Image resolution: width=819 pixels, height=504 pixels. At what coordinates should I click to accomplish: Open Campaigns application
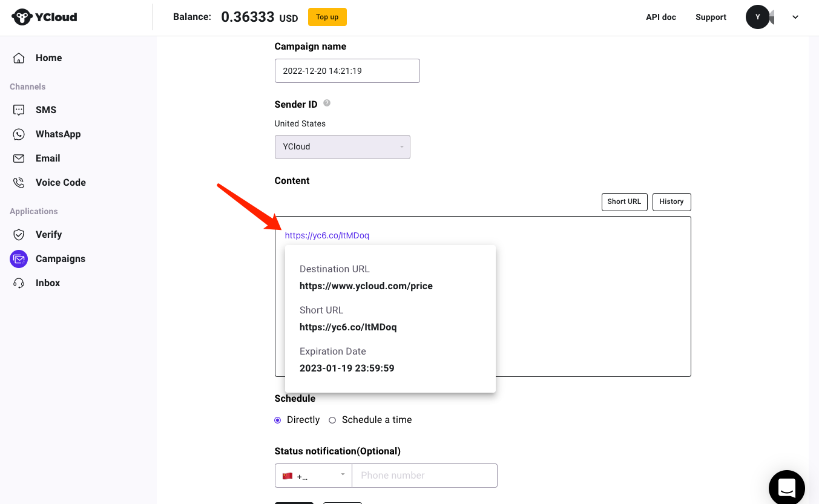pos(61,259)
